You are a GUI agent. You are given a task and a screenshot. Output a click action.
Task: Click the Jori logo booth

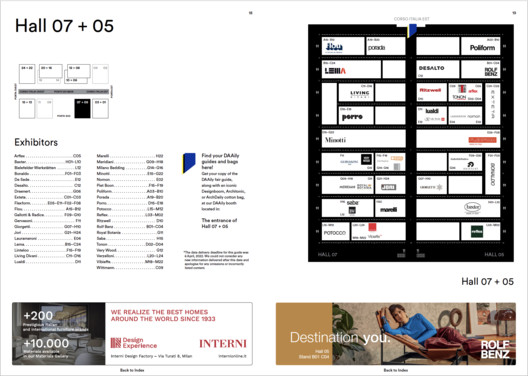390,185
